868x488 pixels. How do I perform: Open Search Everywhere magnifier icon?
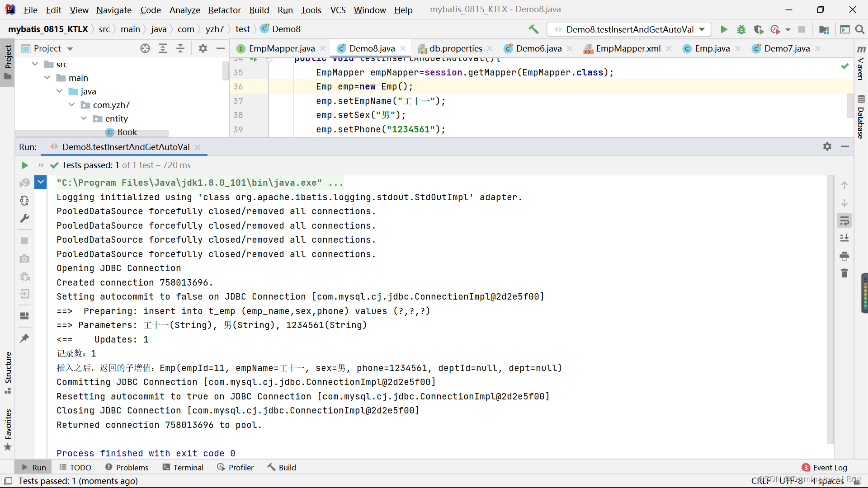(x=860, y=29)
